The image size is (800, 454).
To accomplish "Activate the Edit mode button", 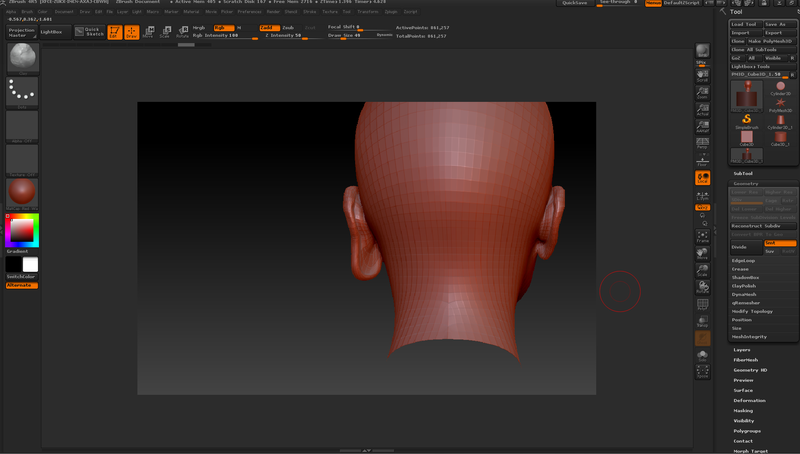I will (x=115, y=32).
